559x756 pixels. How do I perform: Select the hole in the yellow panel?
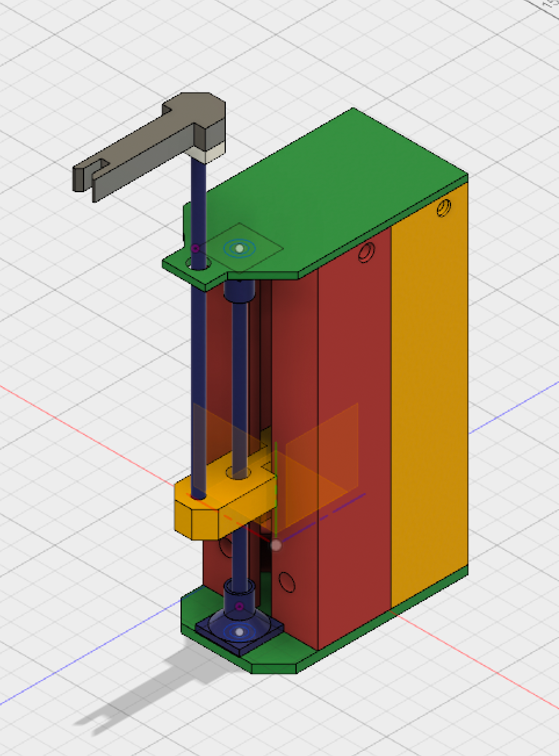tap(443, 208)
